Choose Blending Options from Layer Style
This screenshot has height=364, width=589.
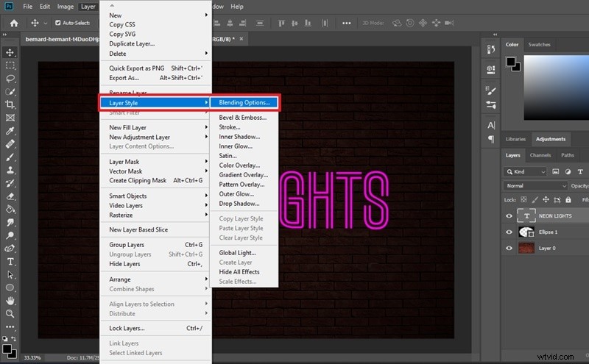(x=244, y=102)
